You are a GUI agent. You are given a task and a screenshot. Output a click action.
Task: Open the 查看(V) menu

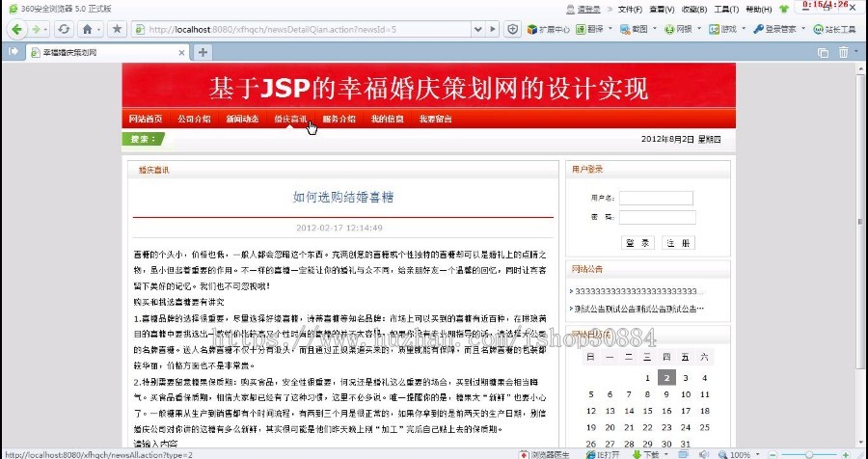click(662, 10)
